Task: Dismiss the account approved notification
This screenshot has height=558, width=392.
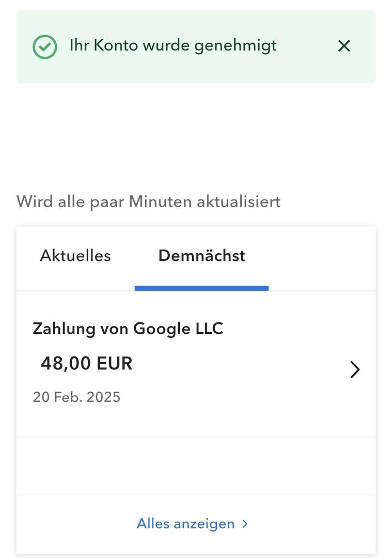Action: [344, 47]
